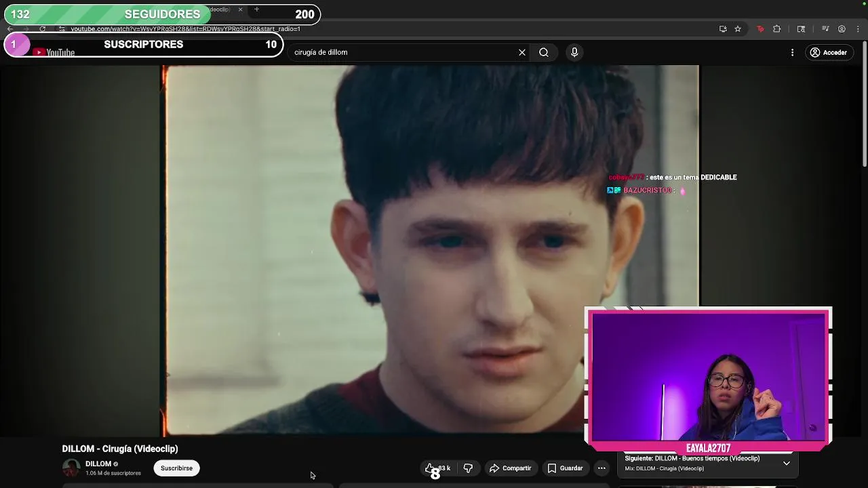Screen dimensions: 868x488
Task: Subscribe using the Suscribirse button
Action: 176,468
